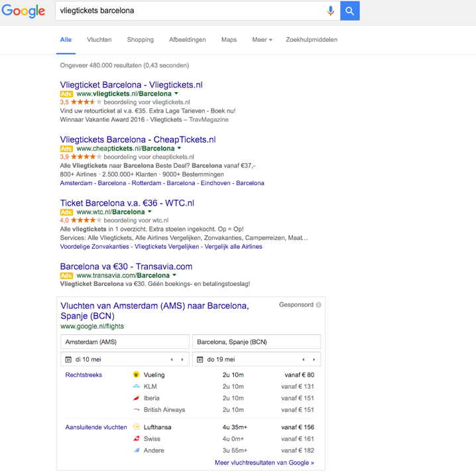Screen dimensions: 476x475
Task: Click the Lufthansa airline logo
Action: coord(137,427)
